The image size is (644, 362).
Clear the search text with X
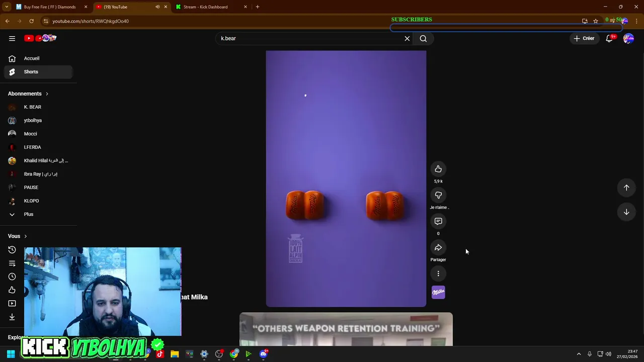[407, 38]
